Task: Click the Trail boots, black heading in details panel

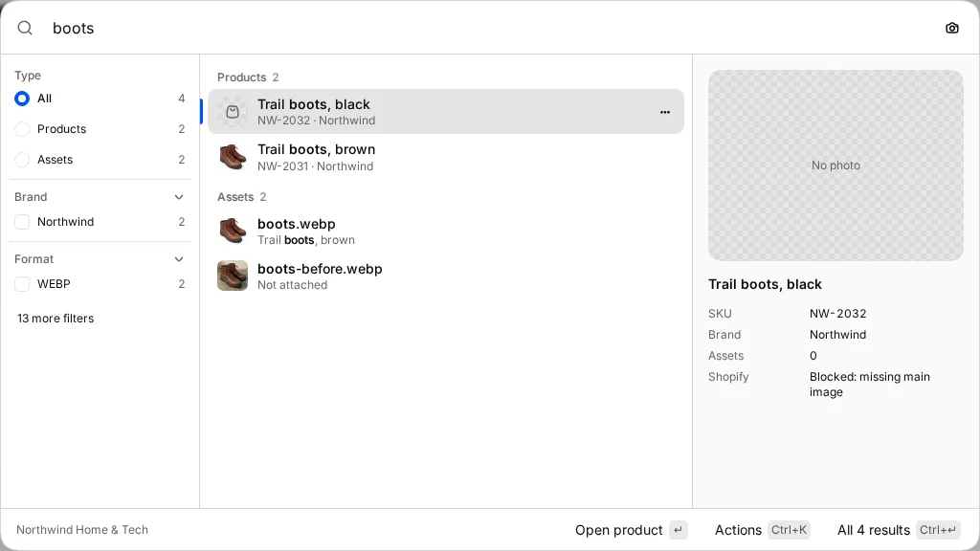Action: click(x=765, y=284)
